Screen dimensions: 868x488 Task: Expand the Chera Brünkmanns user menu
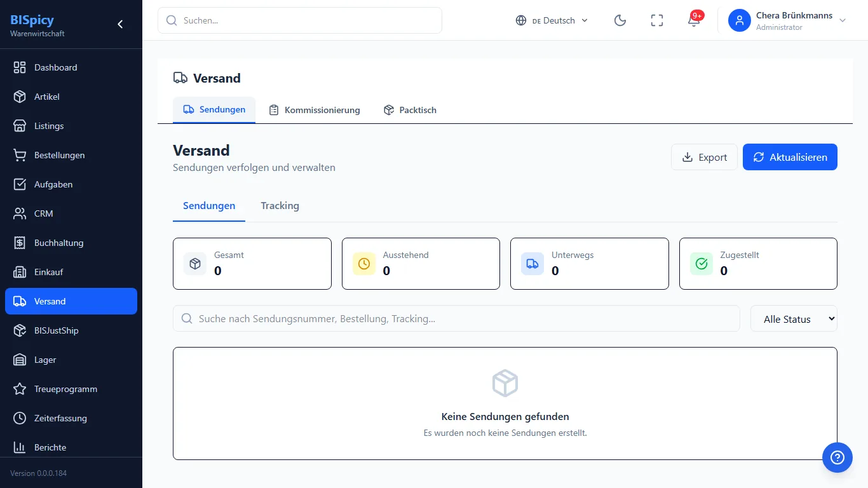pos(788,20)
